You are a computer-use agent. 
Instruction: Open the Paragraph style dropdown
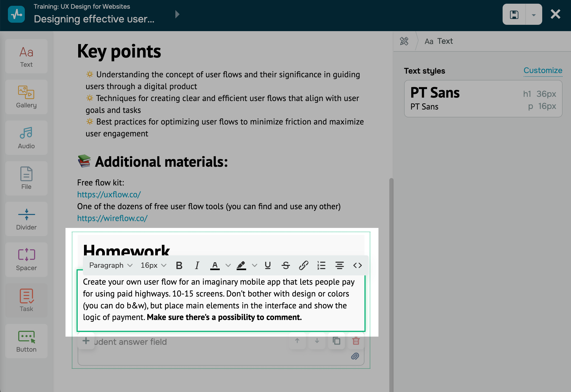pos(111,265)
